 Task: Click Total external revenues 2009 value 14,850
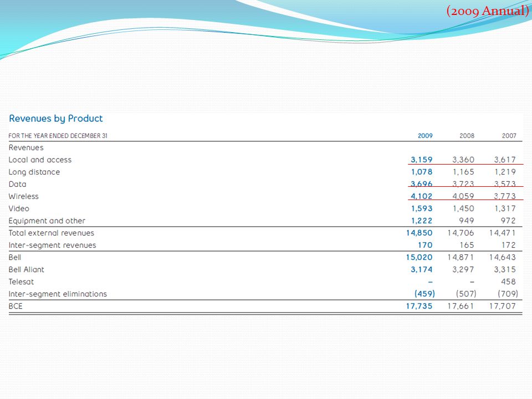pyautogui.click(x=420, y=233)
